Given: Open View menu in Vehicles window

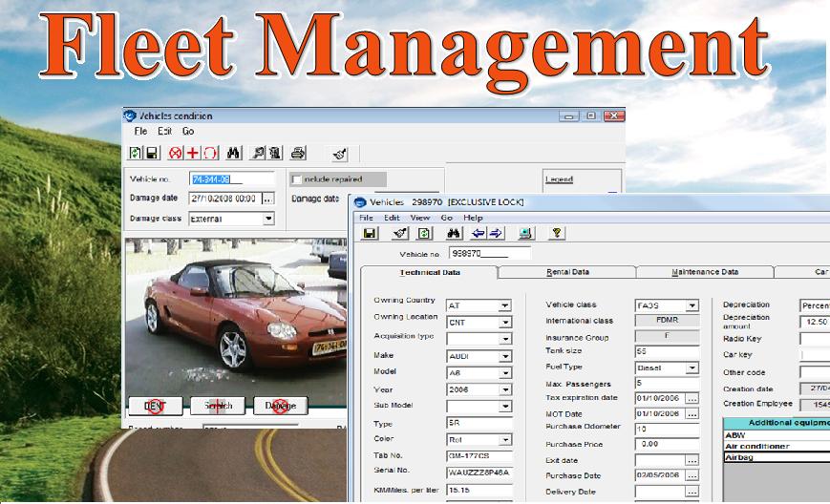Looking at the screenshot, I should point(419,218).
